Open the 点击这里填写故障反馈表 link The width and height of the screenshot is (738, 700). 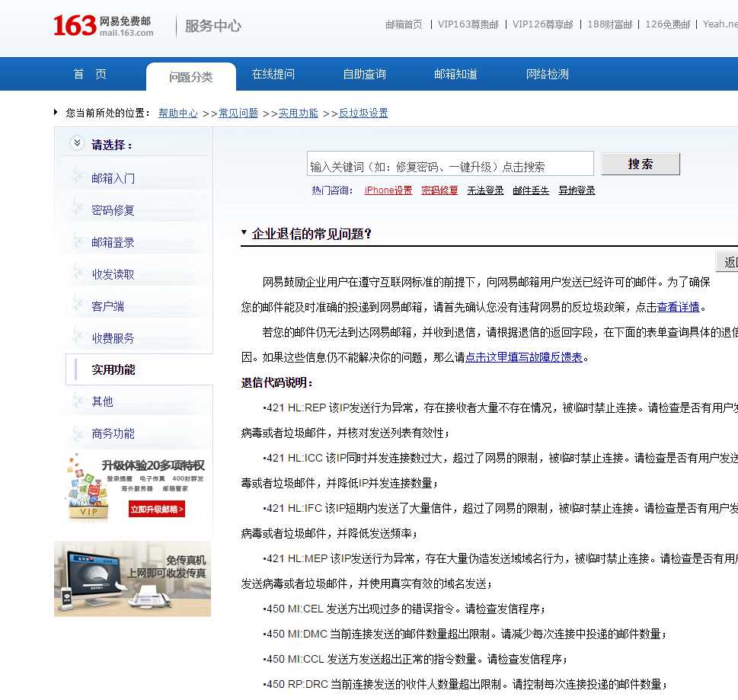click(524, 357)
